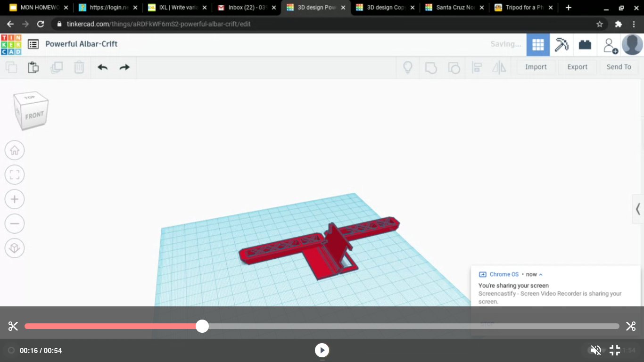This screenshot has width=644, height=362.
Task: Toggle the Show all lightbulb icon
Action: [408, 67]
